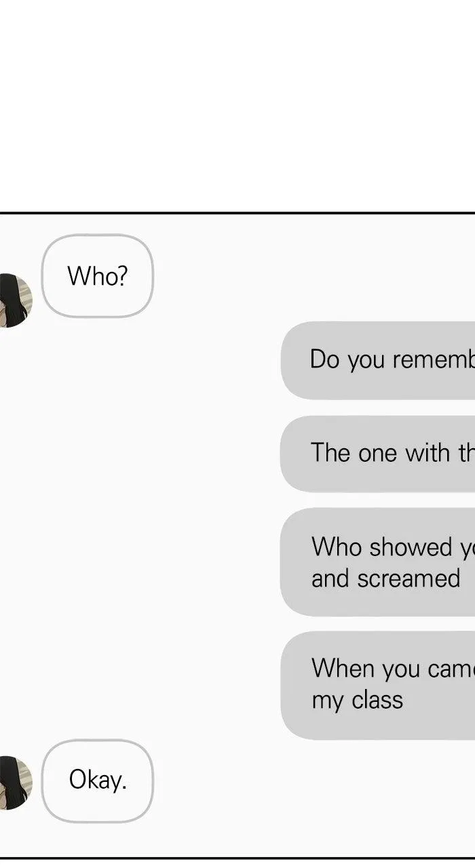Click the black top border line of the chat panel
The height and width of the screenshot is (868, 475).
click(237, 213)
